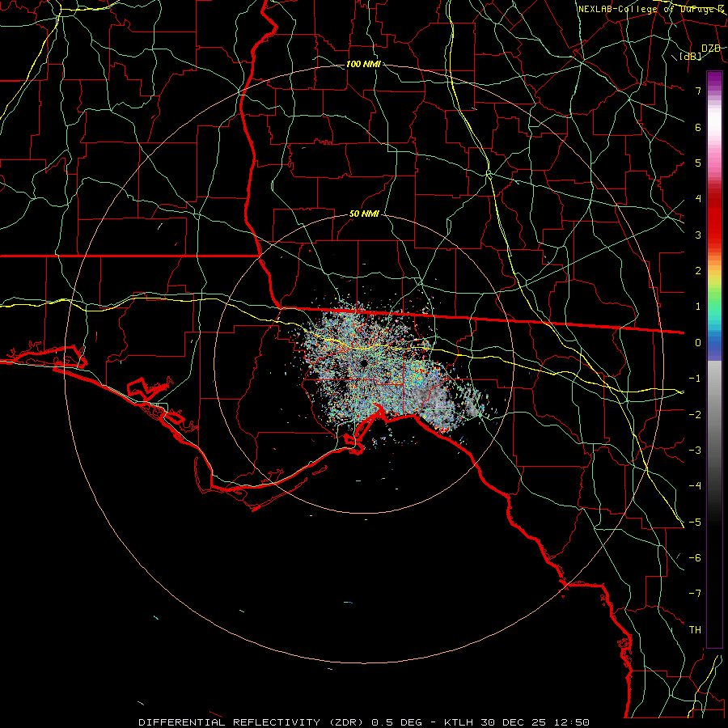Image resolution: width=728 pixels, height=728 pixels.
Task: Pick the green 1 dB segment of the color bar
Action: pos(714,307)
